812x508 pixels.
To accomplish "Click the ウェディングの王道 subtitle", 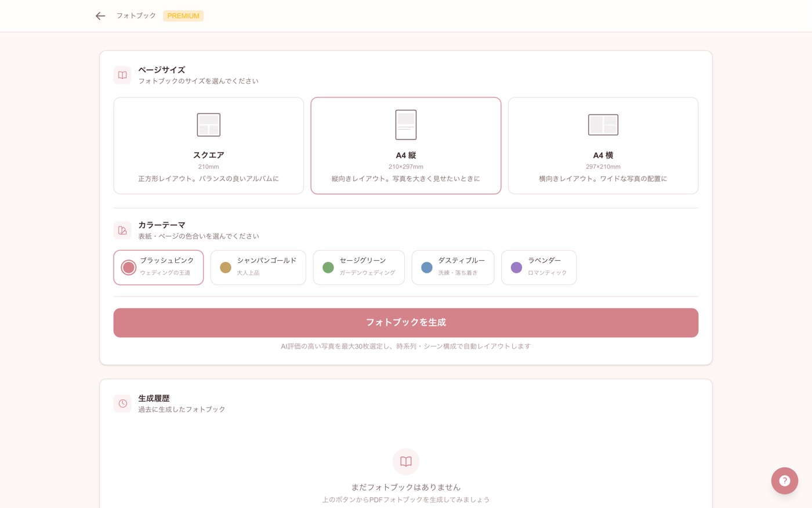I will tap(165, 273).
